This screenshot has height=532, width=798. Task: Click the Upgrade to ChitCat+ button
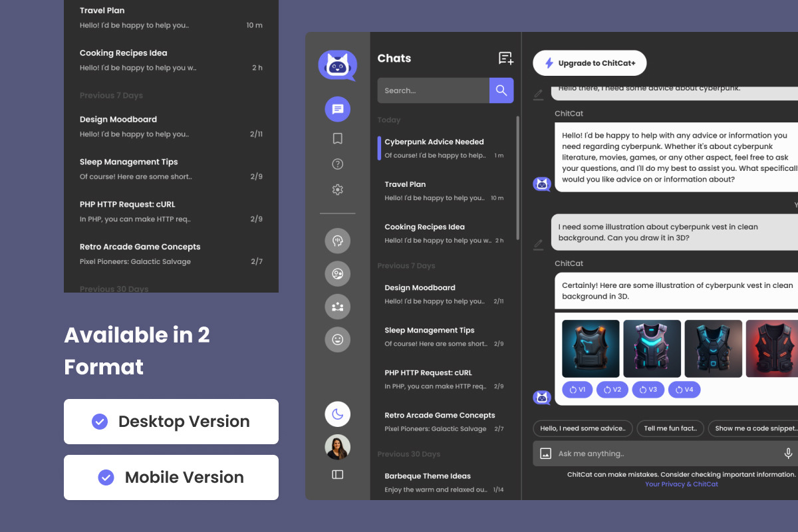click(589, 63)
